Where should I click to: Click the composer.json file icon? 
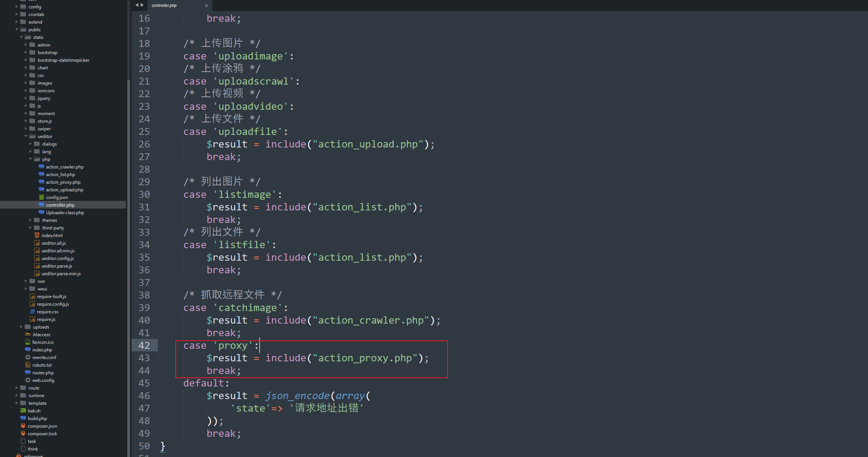click(x=23, y=426)
